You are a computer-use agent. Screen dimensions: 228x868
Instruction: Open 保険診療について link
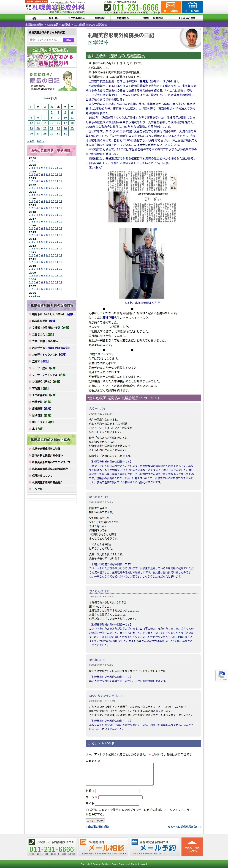click(42, 476)
